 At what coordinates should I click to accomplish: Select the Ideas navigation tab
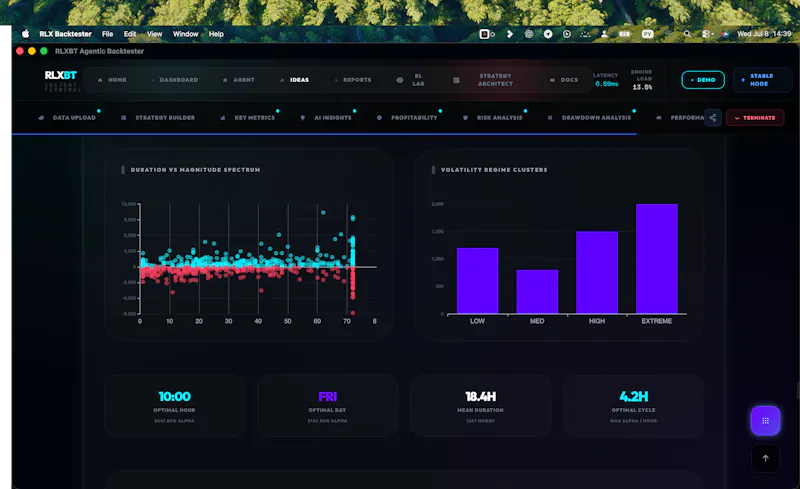tap(294, 80)
